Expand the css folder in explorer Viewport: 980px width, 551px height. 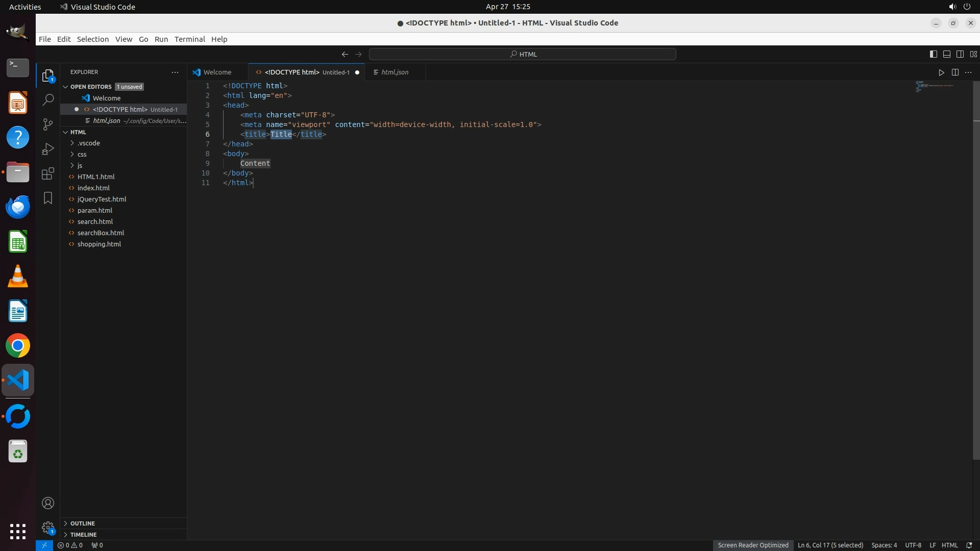[82, 154]
